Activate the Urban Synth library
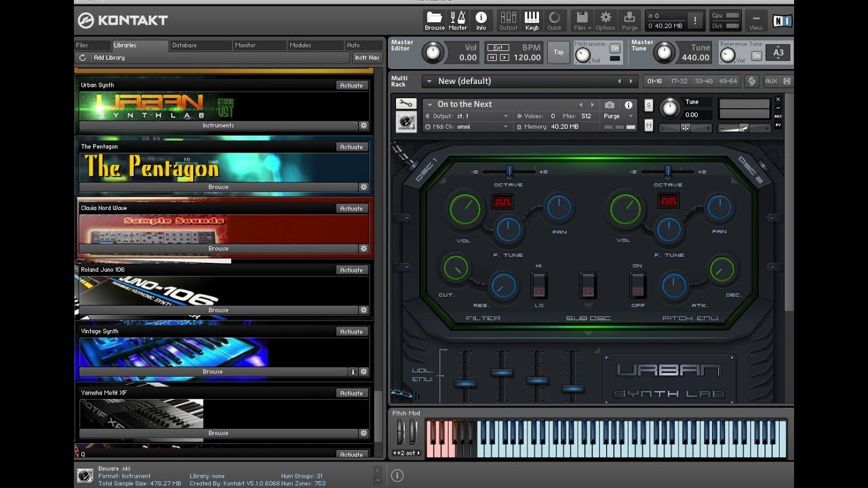 coord(351,85)
